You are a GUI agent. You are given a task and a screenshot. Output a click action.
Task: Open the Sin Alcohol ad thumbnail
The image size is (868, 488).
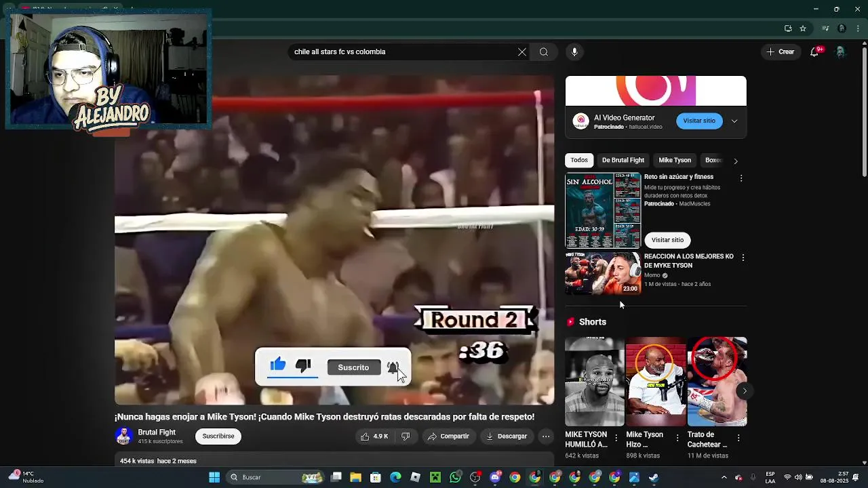(x=603, y=211)
